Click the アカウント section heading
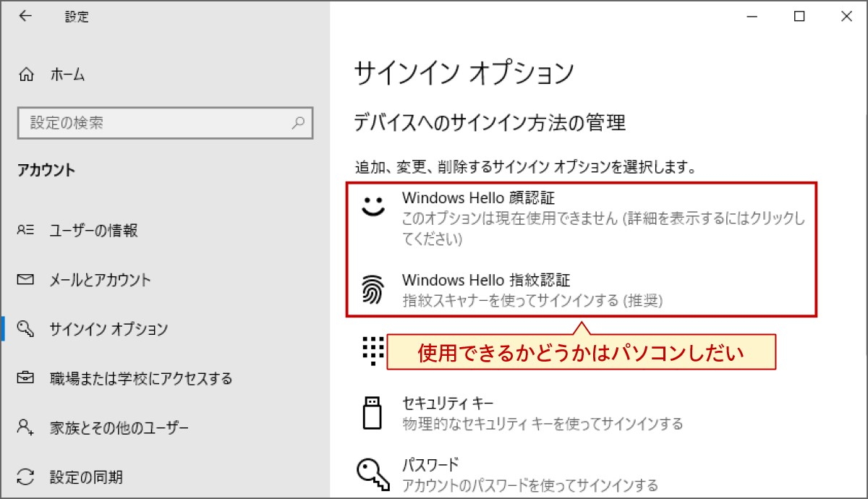This screenshot has height=499, width=868. [46, 171]
